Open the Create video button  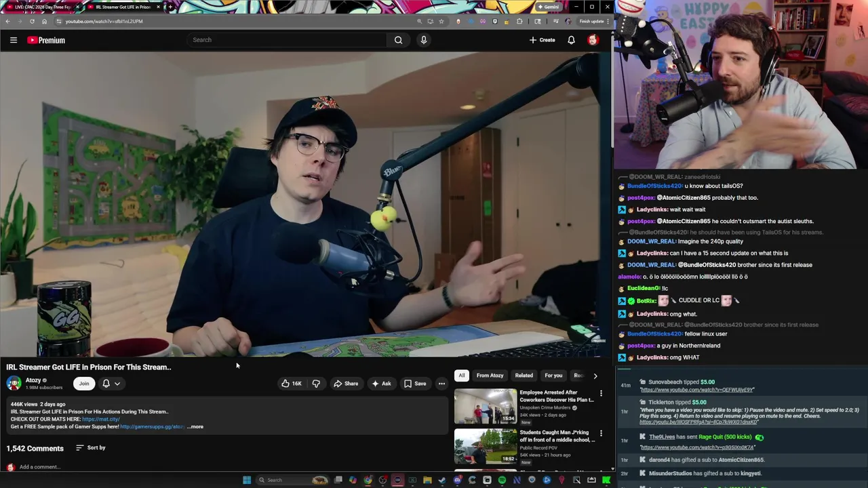pos(542,40)
